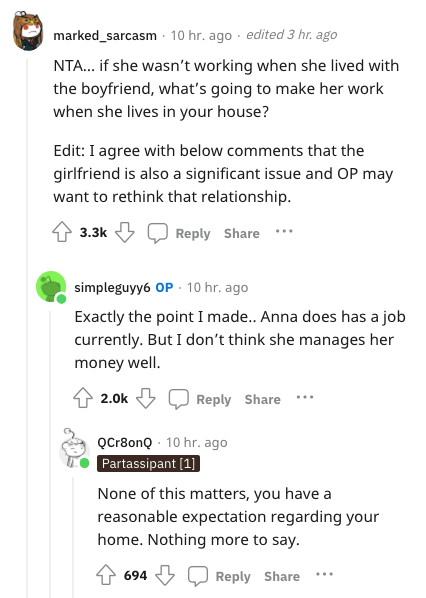Upvote QCr8onQ's comment with 694 points
The width and height of the screenshot is (426, 598).
pyautogui.click(x=106, y=575)
